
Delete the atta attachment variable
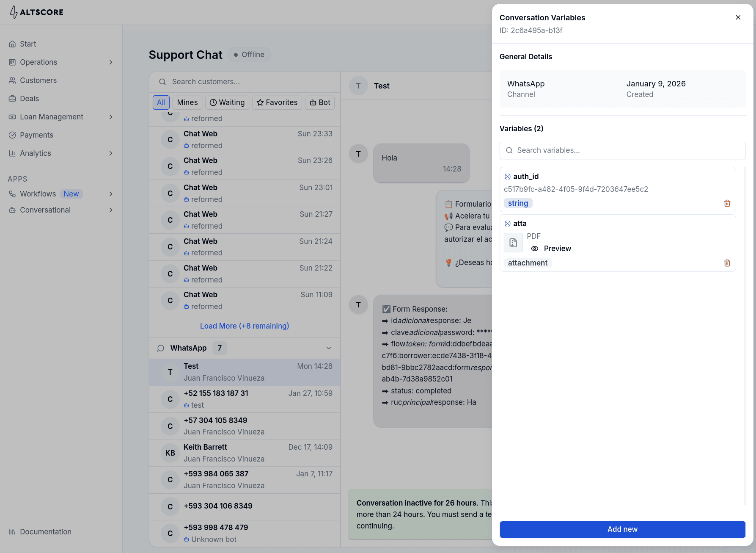727,263
